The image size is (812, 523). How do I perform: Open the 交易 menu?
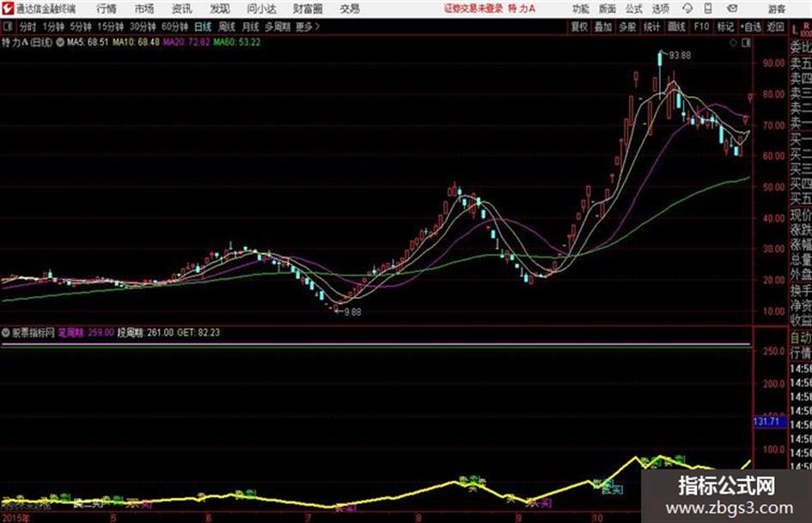pos(350,9)
